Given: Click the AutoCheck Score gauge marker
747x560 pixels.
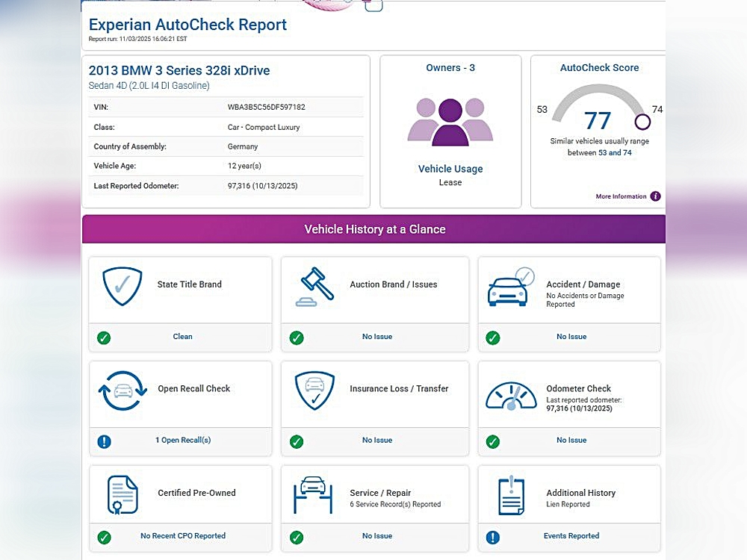Looking at the screenshot, I should point(642,122).
